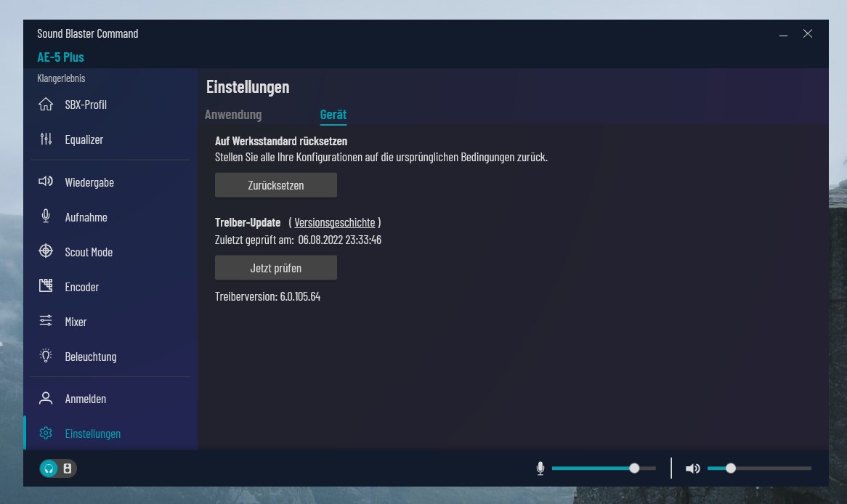Close the Sound Blaster Command window
The width and height of the screenshot is (847, 504).
[808, 33]
